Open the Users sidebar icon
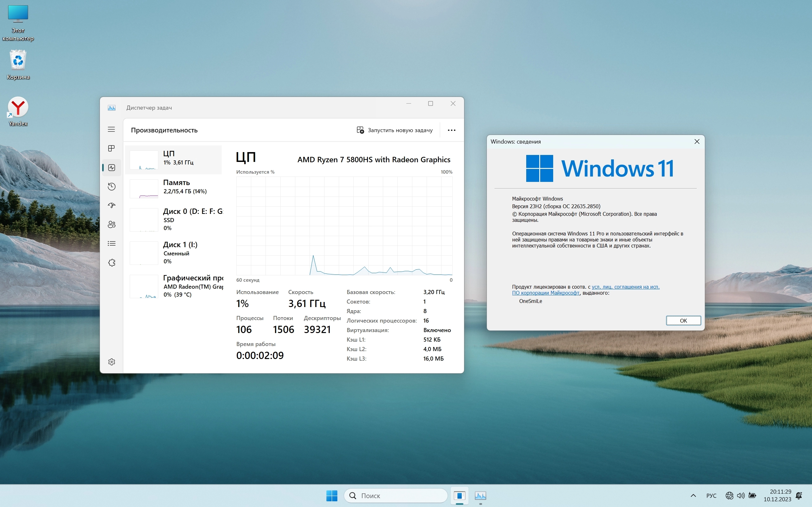812x507 pixels. (111, 224)
